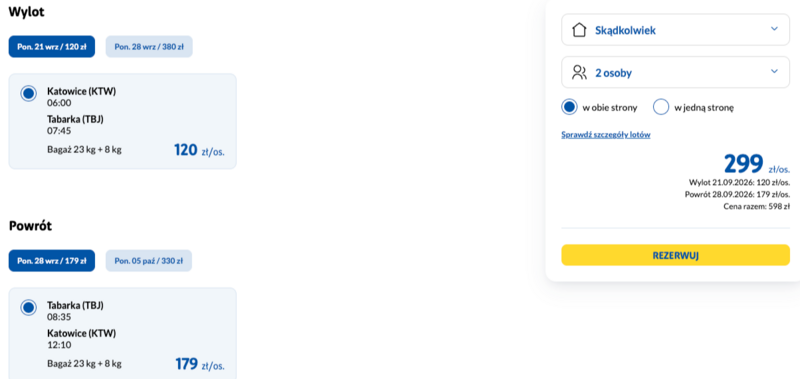800x379 pixels.
Task: Switch to Pon. 05 paź / 330 zł tab
Action: (148, 261)
